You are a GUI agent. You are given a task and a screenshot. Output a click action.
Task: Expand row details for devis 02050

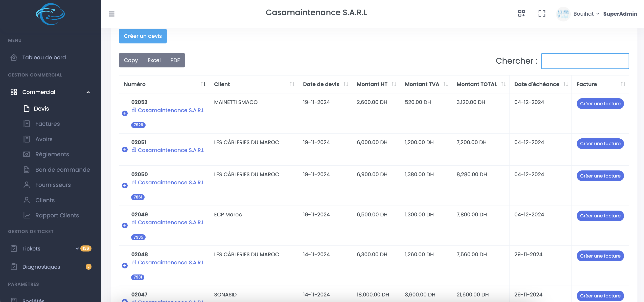[125, 186]
